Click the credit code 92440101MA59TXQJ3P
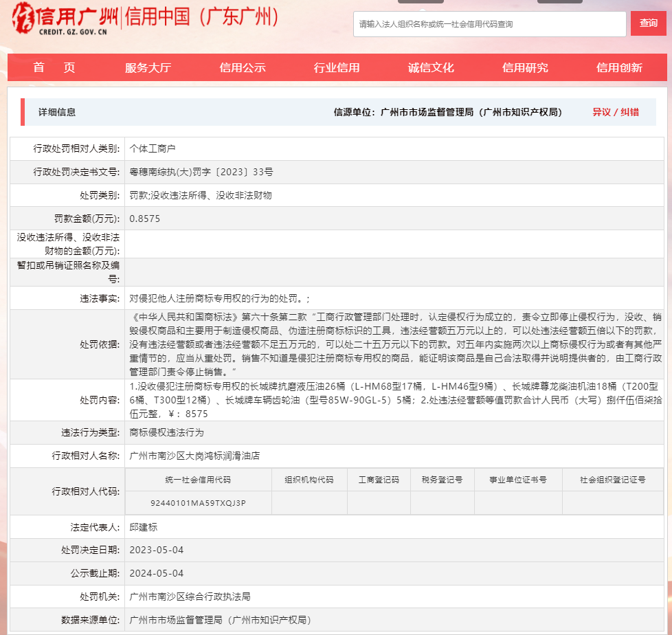The image size is (672, 635). (x=198, y=503)
